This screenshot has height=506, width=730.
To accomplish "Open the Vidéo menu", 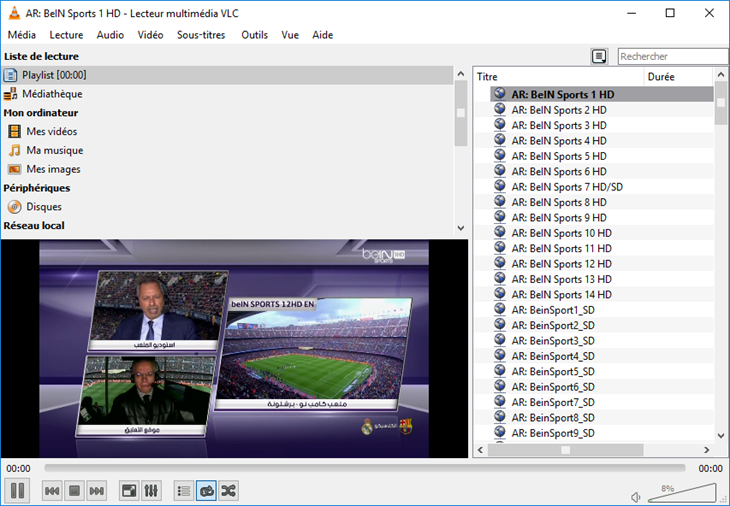I will pyautogui.click(x=150, y=35).
